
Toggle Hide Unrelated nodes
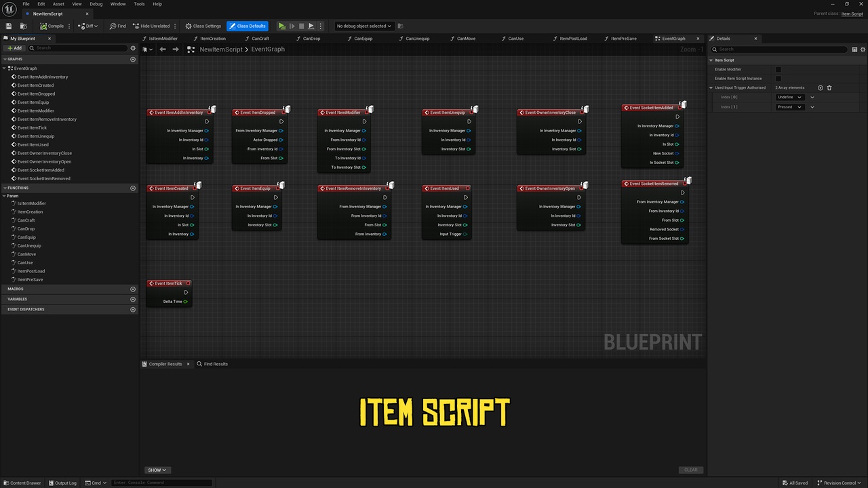(x=151, y=26)
